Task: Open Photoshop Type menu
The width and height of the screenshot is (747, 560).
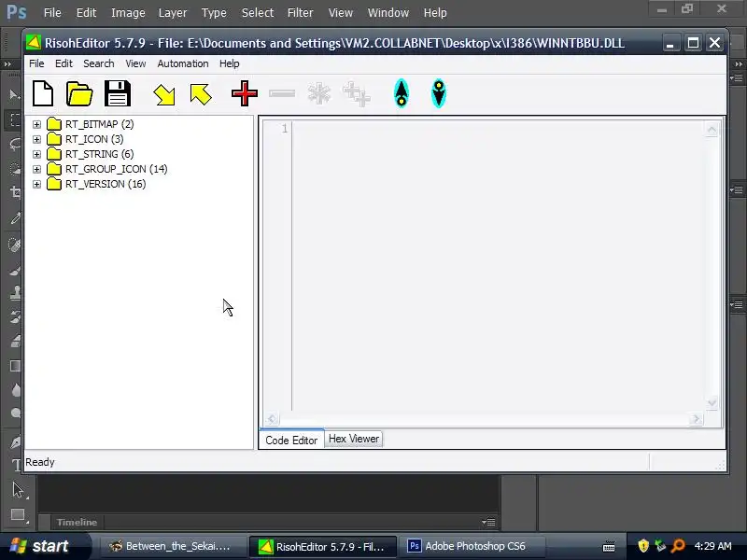Action: pos(214,13)
